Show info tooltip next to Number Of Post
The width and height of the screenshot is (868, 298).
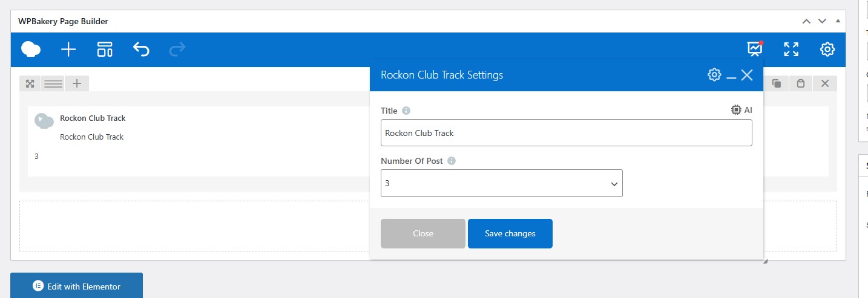(x=452, y=161)
